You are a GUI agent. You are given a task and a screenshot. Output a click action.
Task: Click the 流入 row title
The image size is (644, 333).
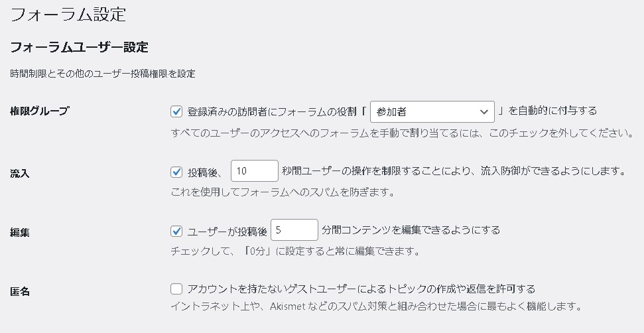click(20, 174)
